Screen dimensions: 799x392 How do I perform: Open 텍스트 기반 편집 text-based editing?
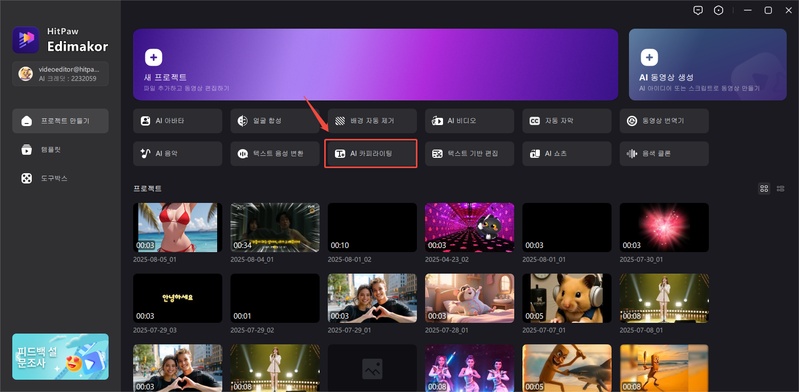(x=469, y=153)
